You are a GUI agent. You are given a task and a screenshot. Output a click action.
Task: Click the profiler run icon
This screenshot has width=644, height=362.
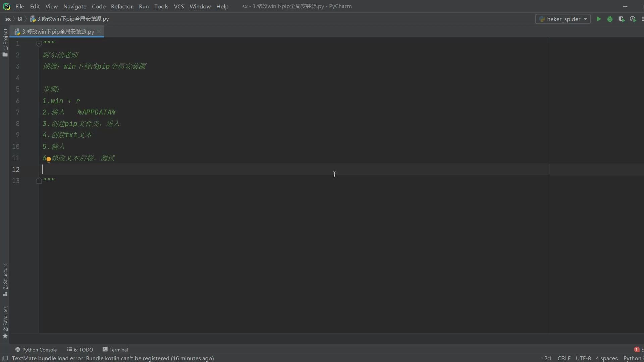tap(633, 19)
